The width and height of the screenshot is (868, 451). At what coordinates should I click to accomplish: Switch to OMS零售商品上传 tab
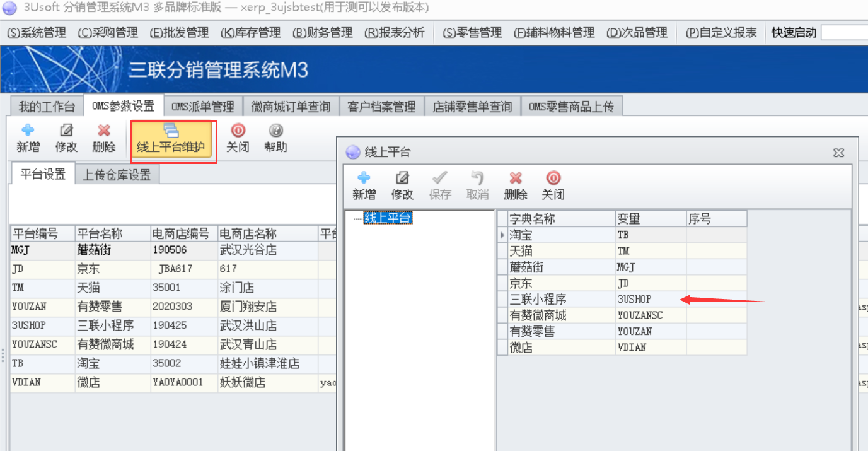571,107
